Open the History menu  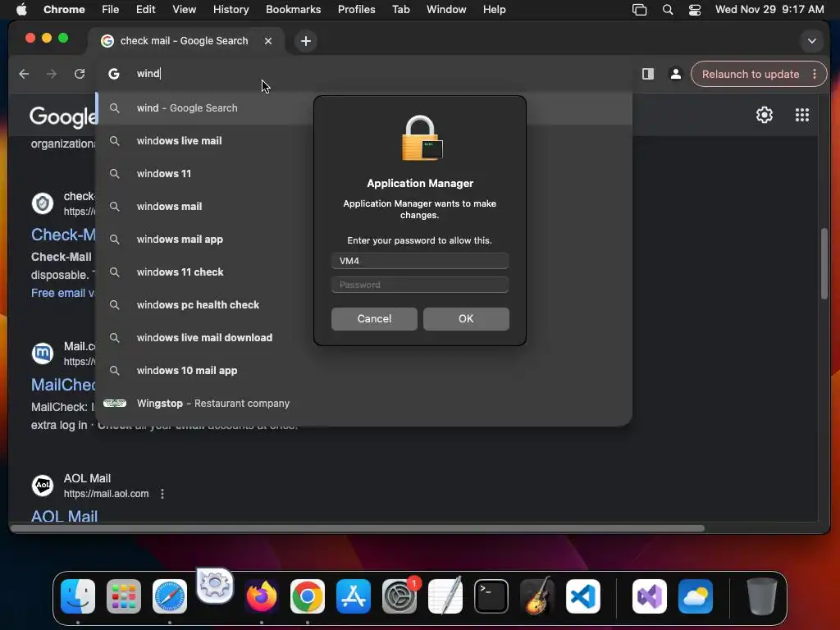coord(231,10)
